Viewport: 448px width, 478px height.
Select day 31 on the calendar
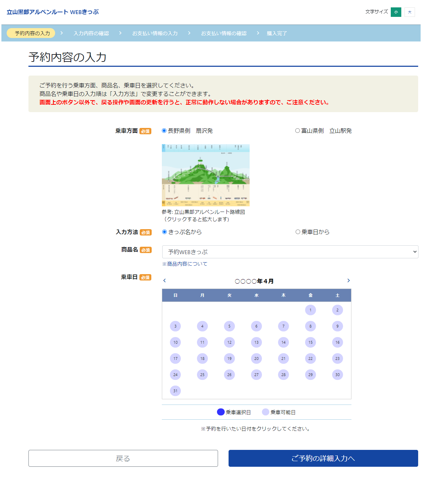pyautogui.click(x=175, y=391)
